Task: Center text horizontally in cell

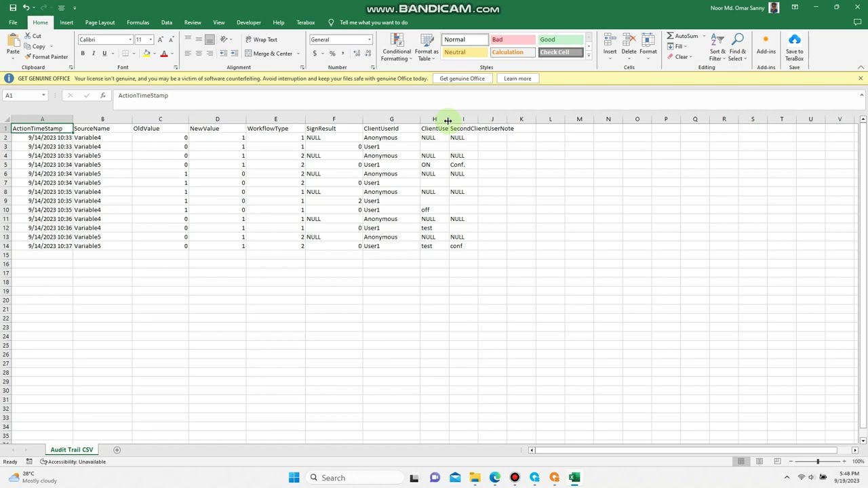Action: point(199,54)
